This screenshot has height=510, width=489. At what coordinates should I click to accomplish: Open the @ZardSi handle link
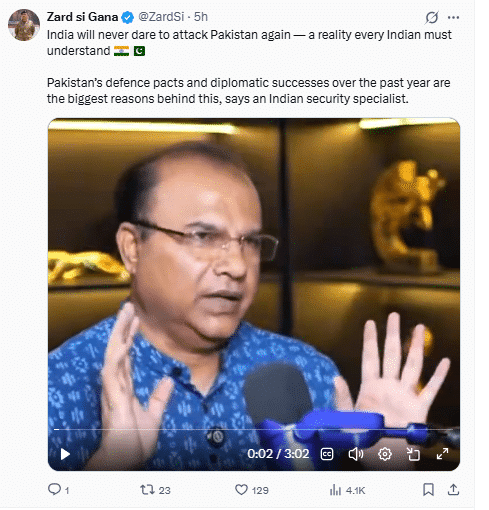pos(161,17)
